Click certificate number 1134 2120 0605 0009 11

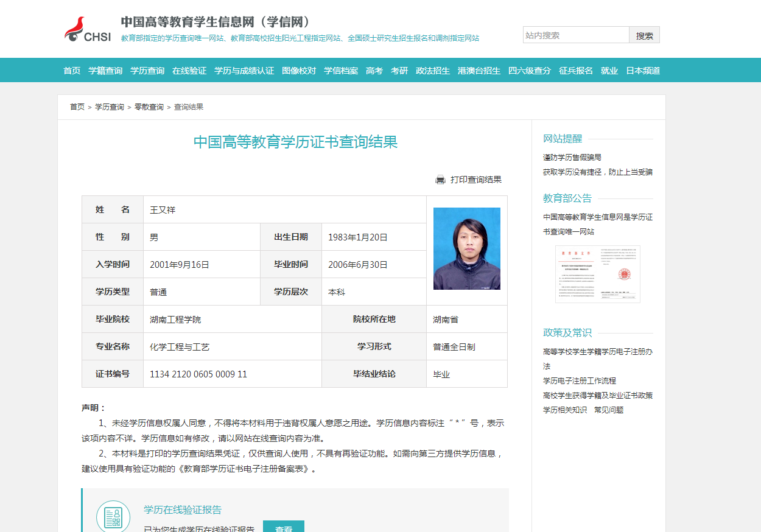(198, 374)
